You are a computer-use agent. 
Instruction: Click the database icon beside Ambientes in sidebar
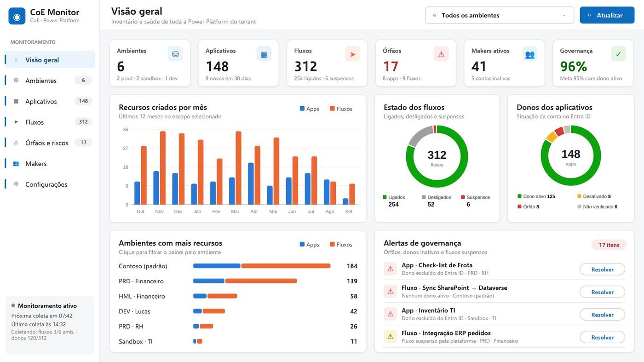coord(16,80)
